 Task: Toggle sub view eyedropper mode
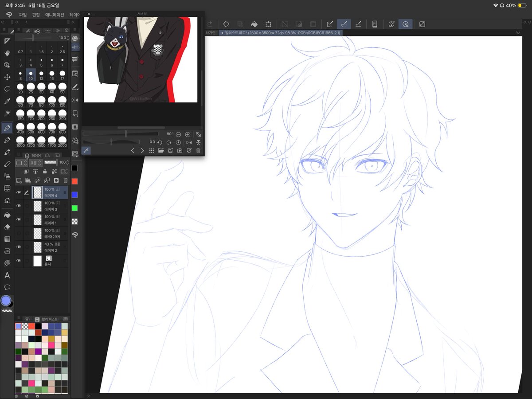(x=86, y=151)
